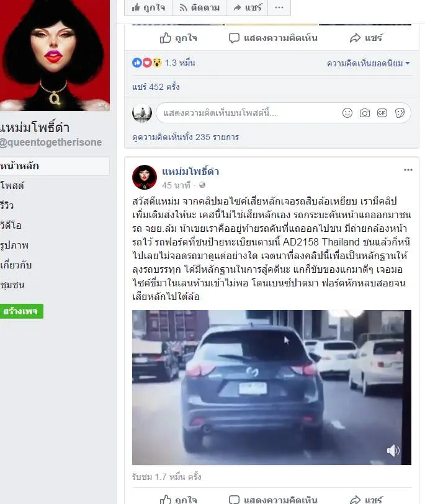This screenshot has height=504, width=425.
Task: Toggle page like ถูกใจ in the top bar
Action: click(148, 7)
